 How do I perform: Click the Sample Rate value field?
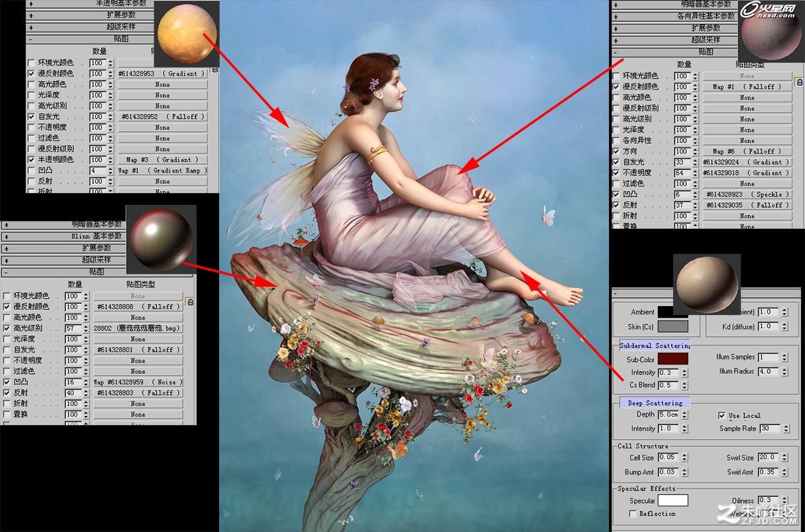coord(769,429)
